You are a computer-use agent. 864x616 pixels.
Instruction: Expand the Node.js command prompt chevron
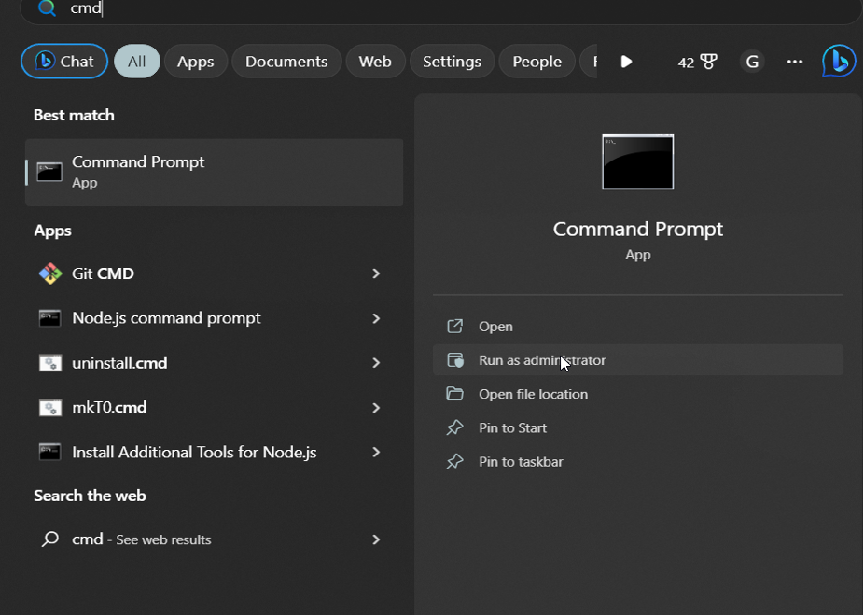376,318
